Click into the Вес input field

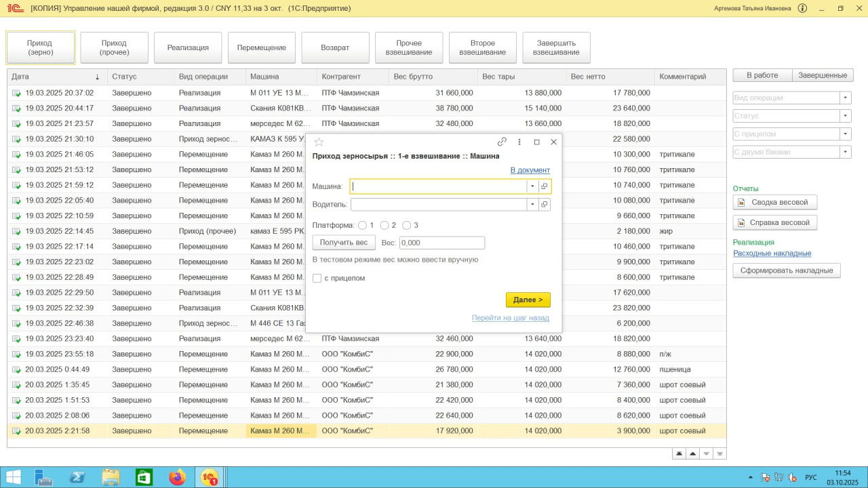441,243
